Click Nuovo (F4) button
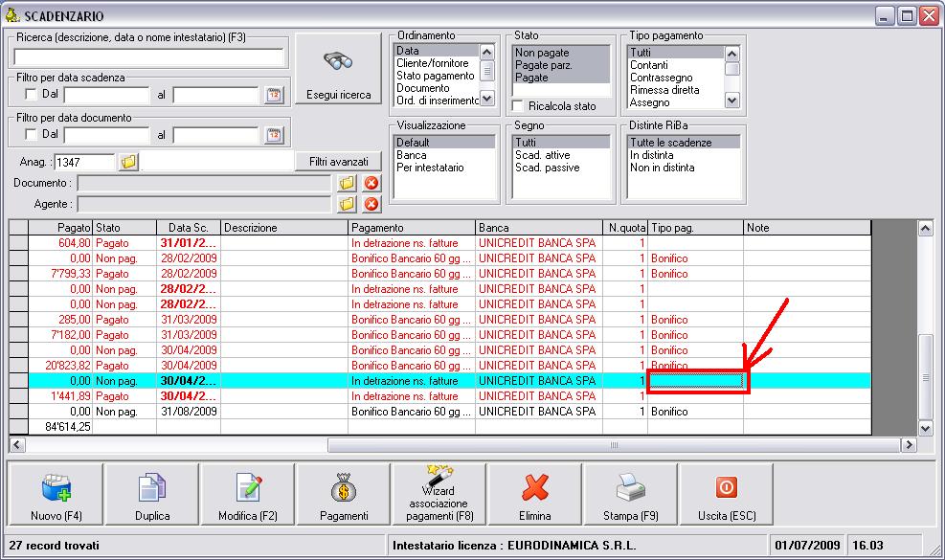 coord(56,494)
